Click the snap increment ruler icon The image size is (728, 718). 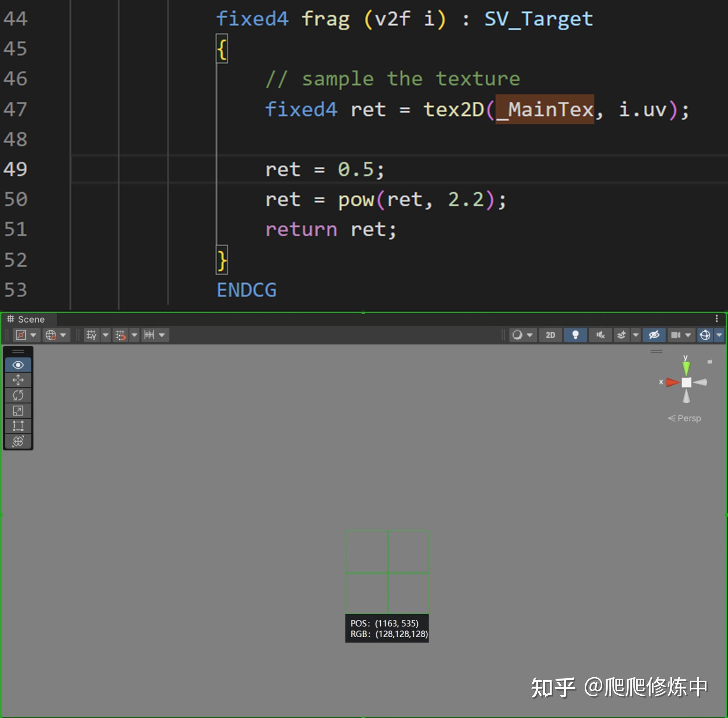pos(149,335)
